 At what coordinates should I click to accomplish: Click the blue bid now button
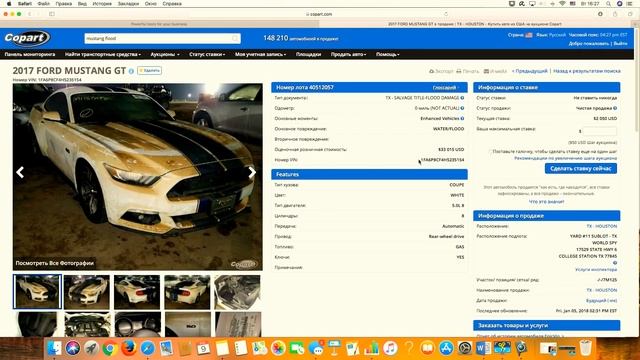[x=581, y=169]
